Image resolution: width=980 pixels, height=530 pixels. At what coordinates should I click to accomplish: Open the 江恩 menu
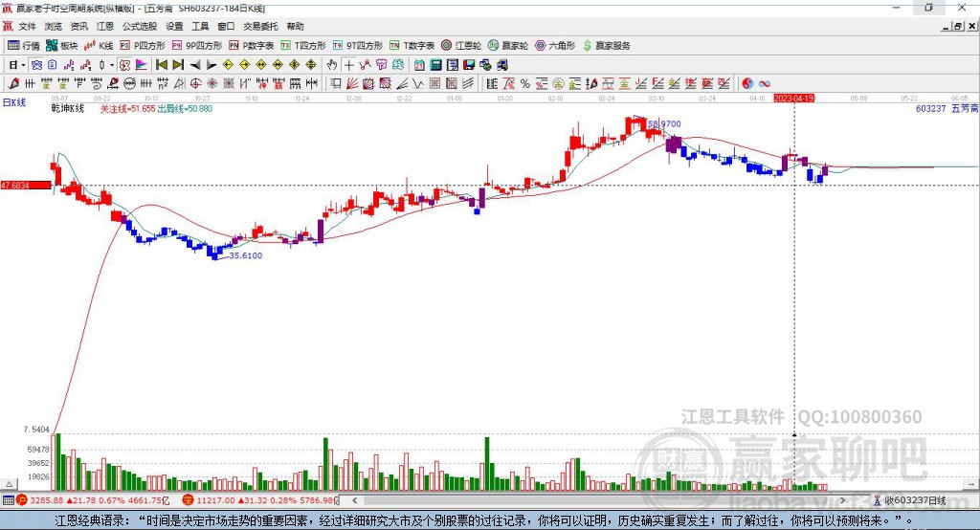click(x=105, y=26)
